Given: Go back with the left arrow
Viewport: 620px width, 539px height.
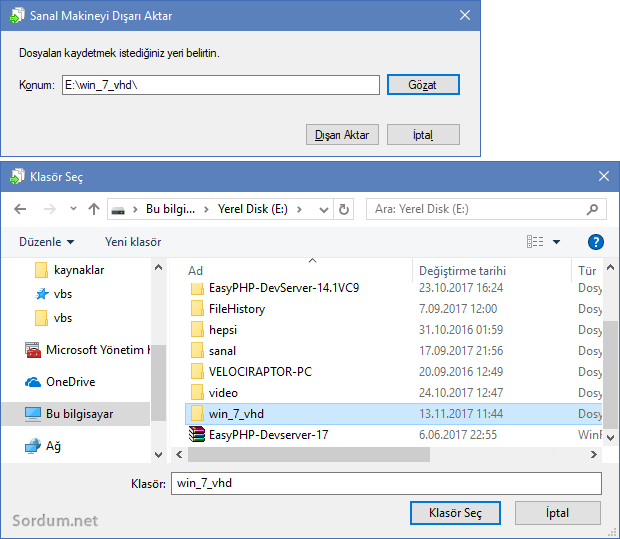Looking at the screenshot, I should point(20,209).
